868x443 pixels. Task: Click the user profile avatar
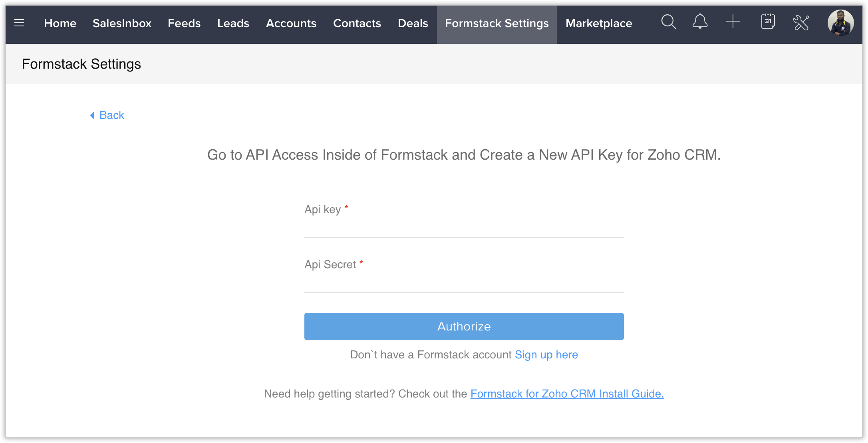(840, 23)
